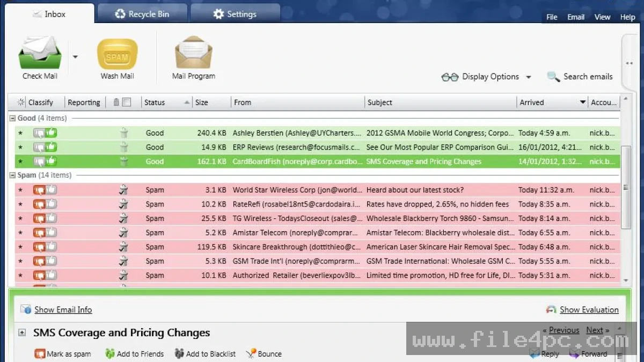Click the Reporting column header
The image size is (644, 362).
84,102
